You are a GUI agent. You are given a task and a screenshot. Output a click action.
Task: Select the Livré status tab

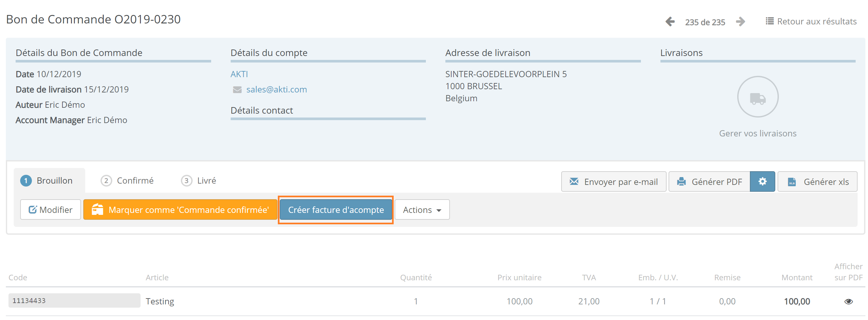tap(199, 181)
